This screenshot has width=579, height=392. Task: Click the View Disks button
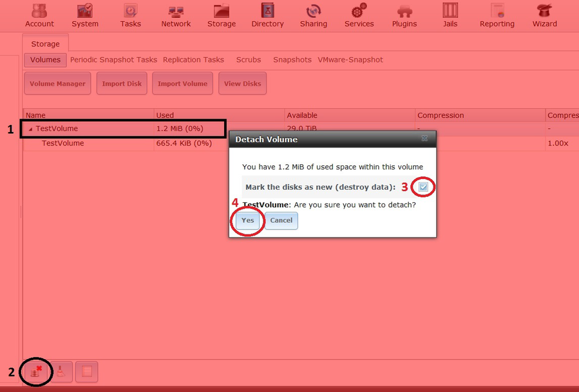click(242, 84)
